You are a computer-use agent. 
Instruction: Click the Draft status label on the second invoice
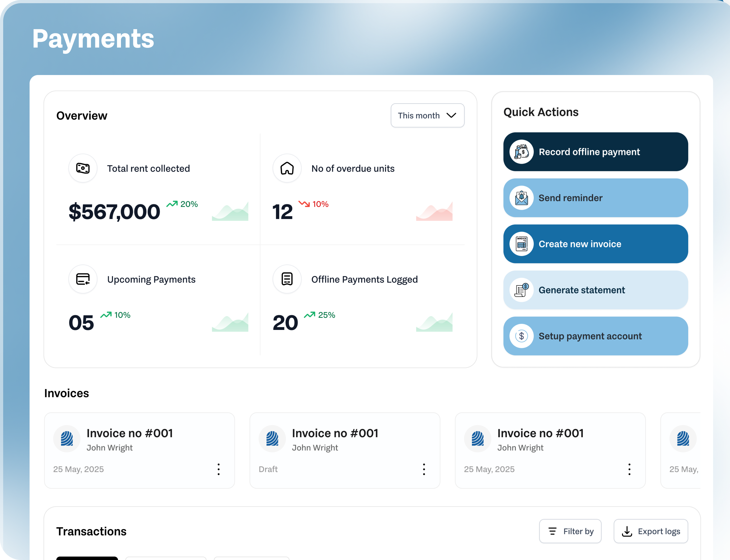point(268,469)
